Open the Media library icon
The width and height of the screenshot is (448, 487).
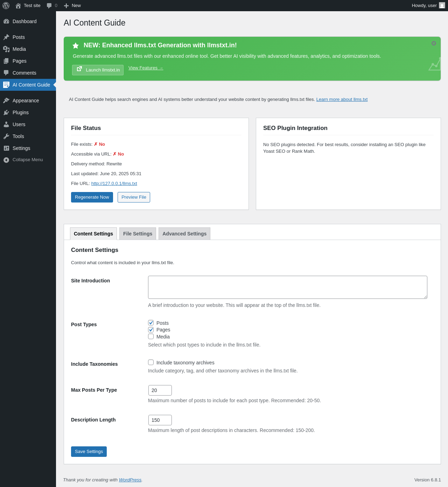(x=6, y=49)
